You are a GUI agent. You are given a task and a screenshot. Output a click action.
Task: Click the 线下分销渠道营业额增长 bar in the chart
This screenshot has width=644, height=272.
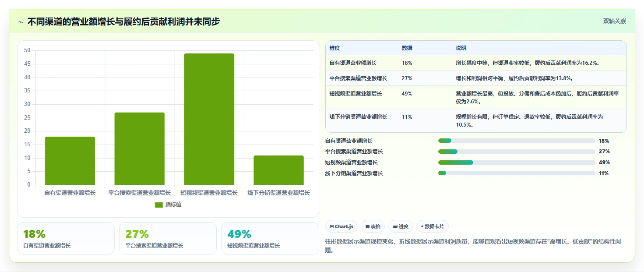pyautogui.click(x=278, y=170)
